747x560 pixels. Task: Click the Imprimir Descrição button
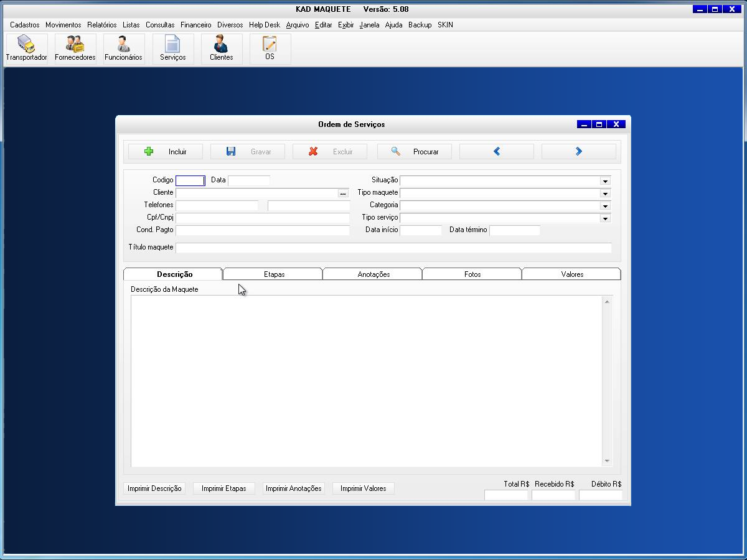[x=154, y=488]
